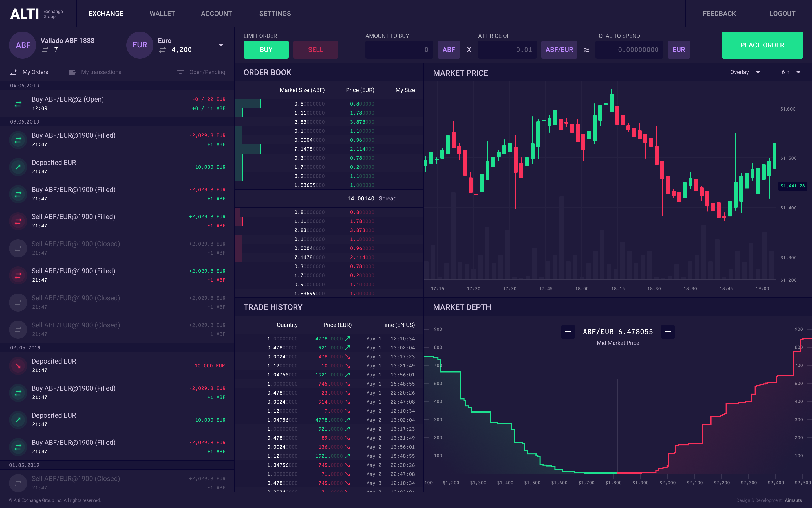The height and width of the screenshot is (508, 812).
Task: Click swap icon under Vallado ABF 1888
Action: [45, 50]
